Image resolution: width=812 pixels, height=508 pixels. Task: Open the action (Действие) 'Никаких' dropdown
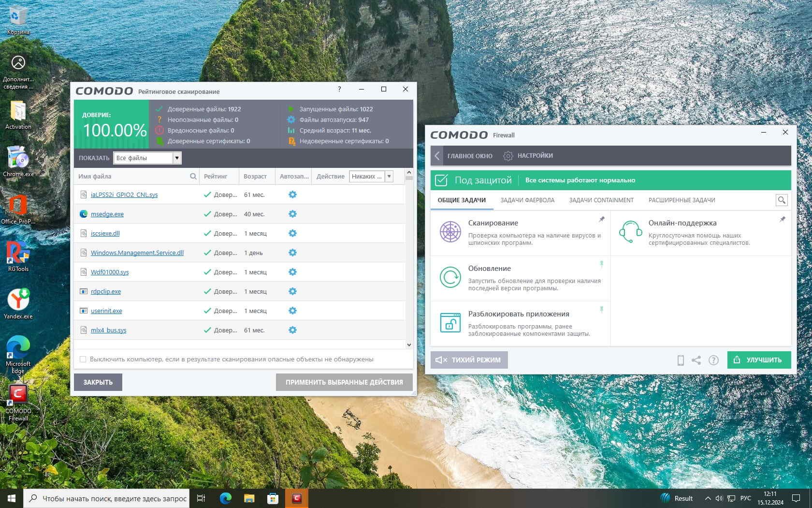coord(389,176)
